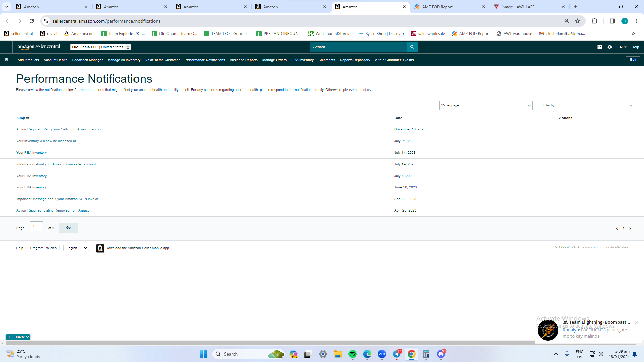Open Discord from the taskbar
Viewport: 644px width, 362px height.
[x=441, y=354]
